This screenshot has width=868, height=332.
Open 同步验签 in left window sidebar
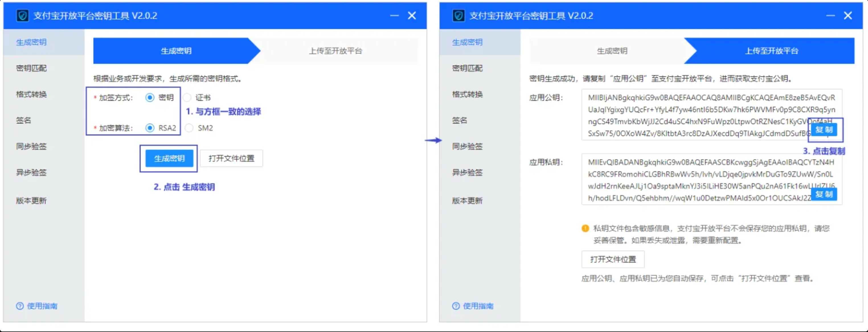(x=44, y=146)
